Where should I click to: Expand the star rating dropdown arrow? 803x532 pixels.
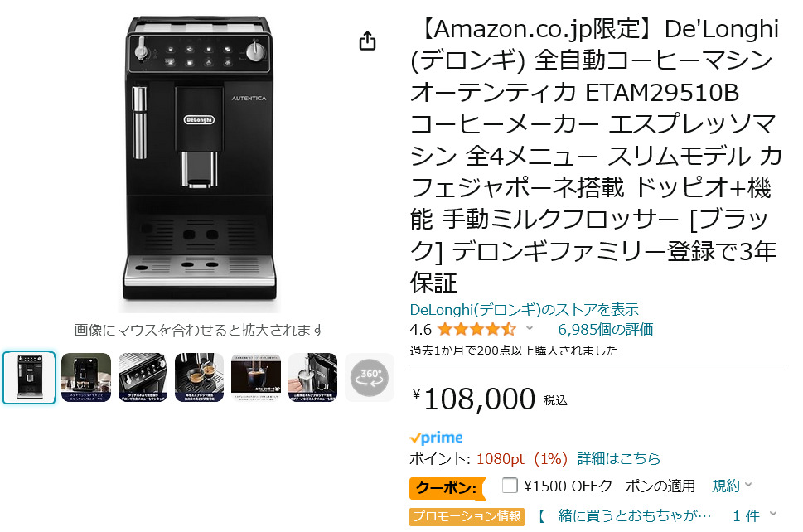pos(530,328)
